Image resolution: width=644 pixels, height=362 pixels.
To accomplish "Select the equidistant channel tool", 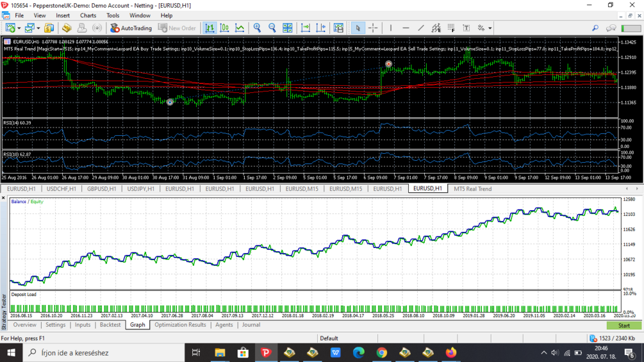I will click(436, 28).
